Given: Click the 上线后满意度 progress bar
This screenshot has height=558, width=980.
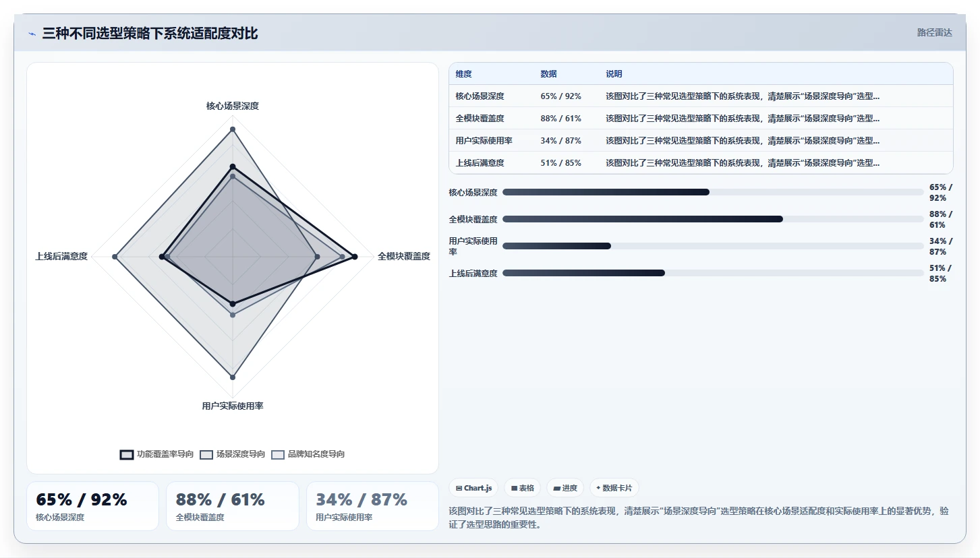Looking at the screenshot, I should 713,273.
